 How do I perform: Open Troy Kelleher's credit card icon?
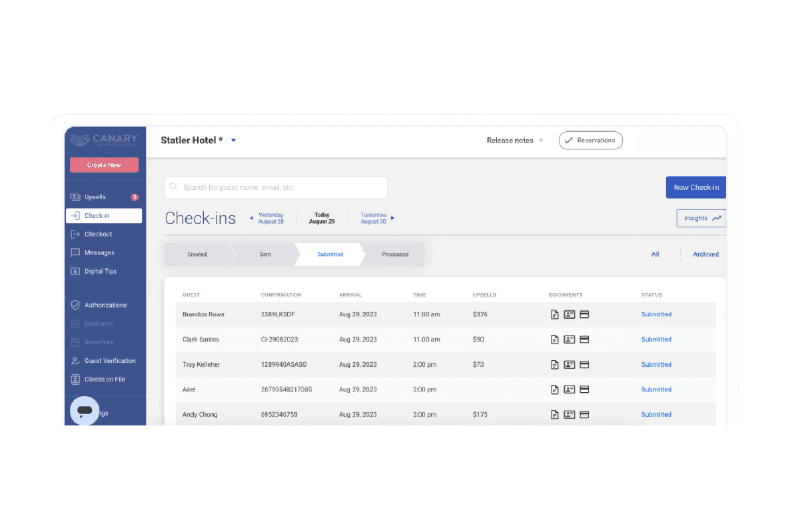[x=584, y=364]
